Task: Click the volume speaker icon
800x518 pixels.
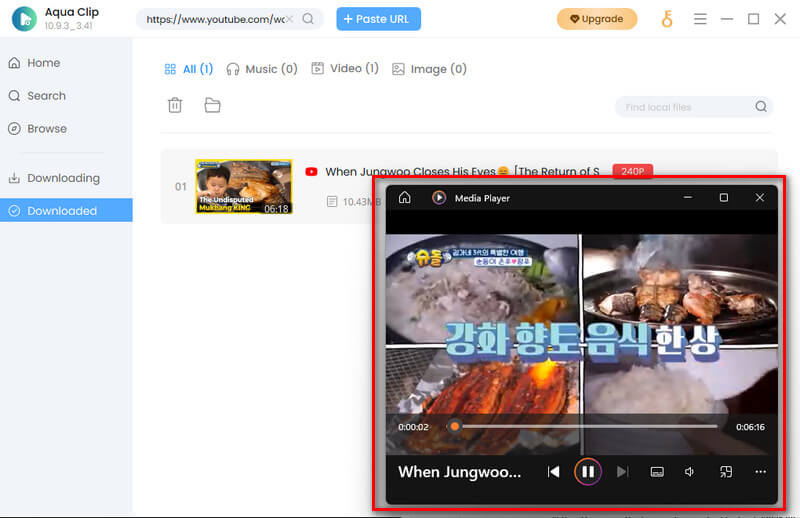Action: pos(689,472)
